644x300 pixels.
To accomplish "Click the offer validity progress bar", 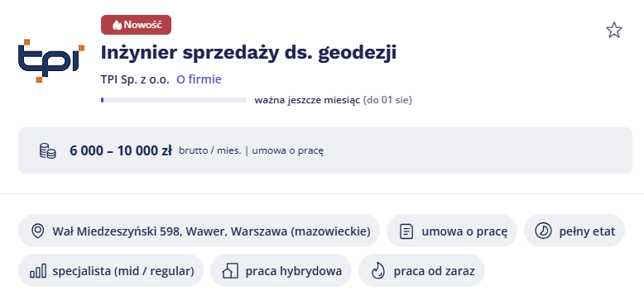I will click(174, 100).
